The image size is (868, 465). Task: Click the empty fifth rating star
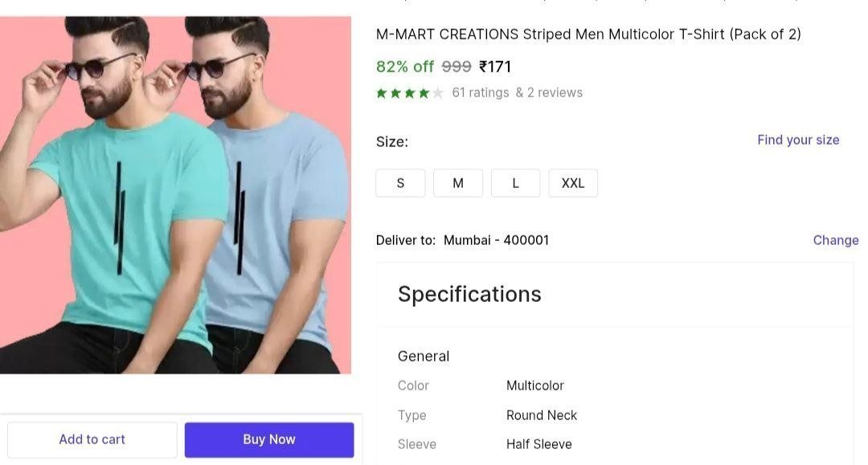[438, 93]
